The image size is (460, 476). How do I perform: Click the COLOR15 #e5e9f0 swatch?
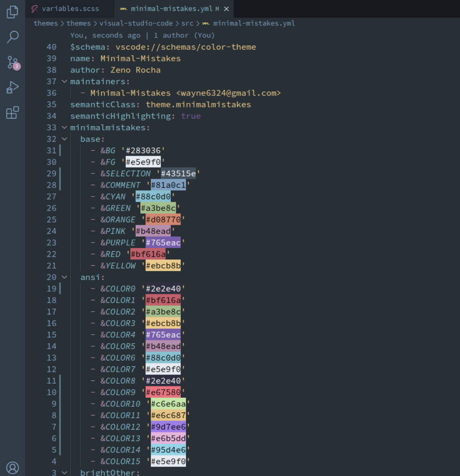point(169,461)
